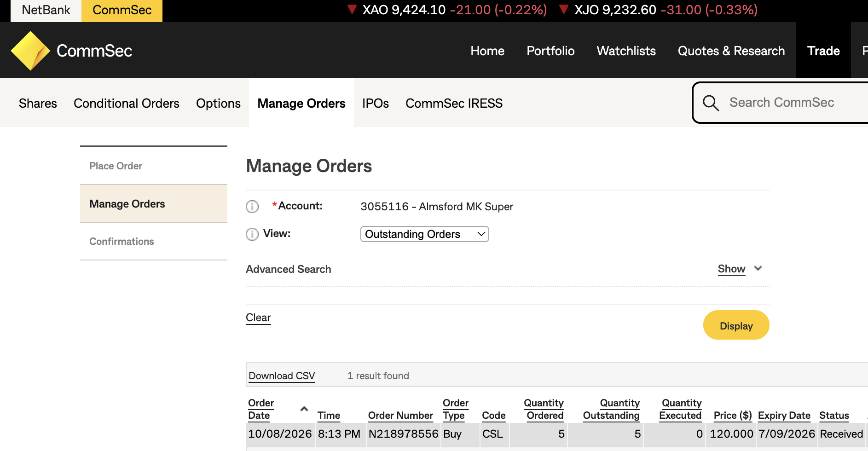
Task: Sort table by Order Date header
Action: click(261, 409)
